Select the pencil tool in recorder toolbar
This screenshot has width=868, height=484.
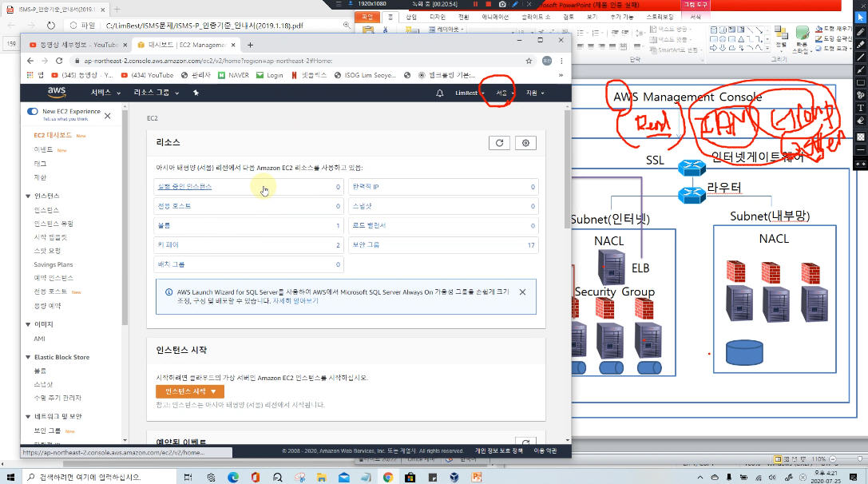point(860,32)
